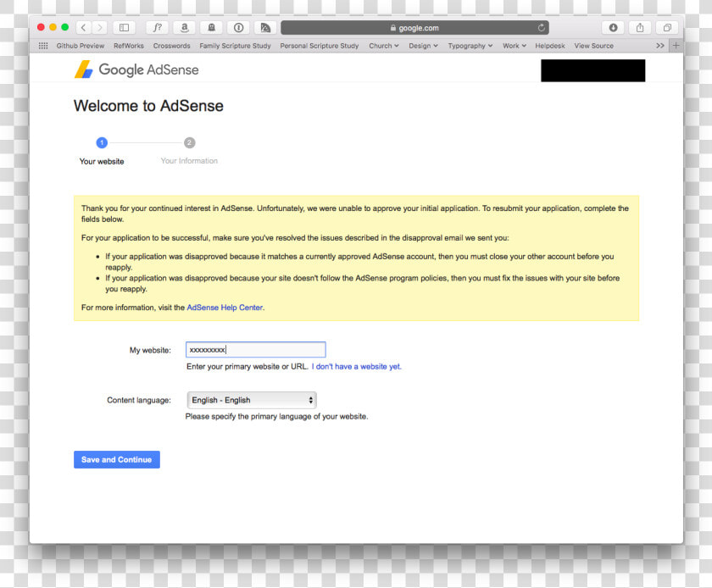Click the google.com address bar
The width and height of the screenshot is (712, 588).
(x=414, y=28)
